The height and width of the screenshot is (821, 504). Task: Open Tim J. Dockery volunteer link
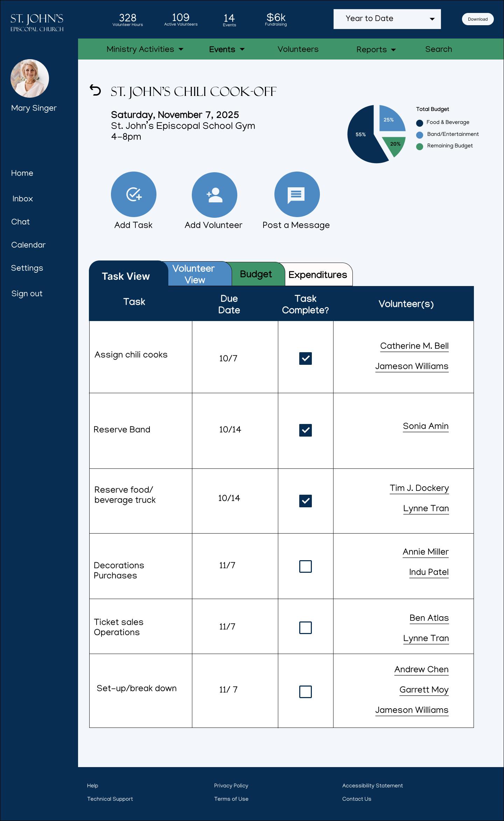tap(419, 488)
